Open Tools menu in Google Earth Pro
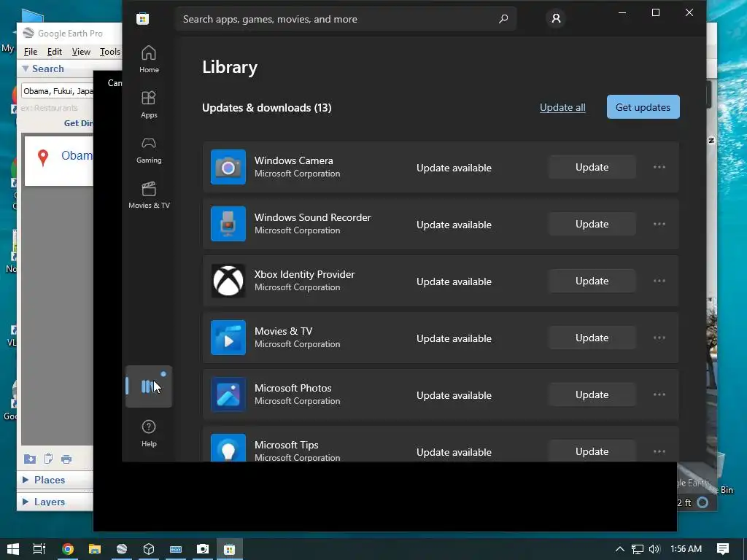Screen dimensions: 747x560 (110, 52)
